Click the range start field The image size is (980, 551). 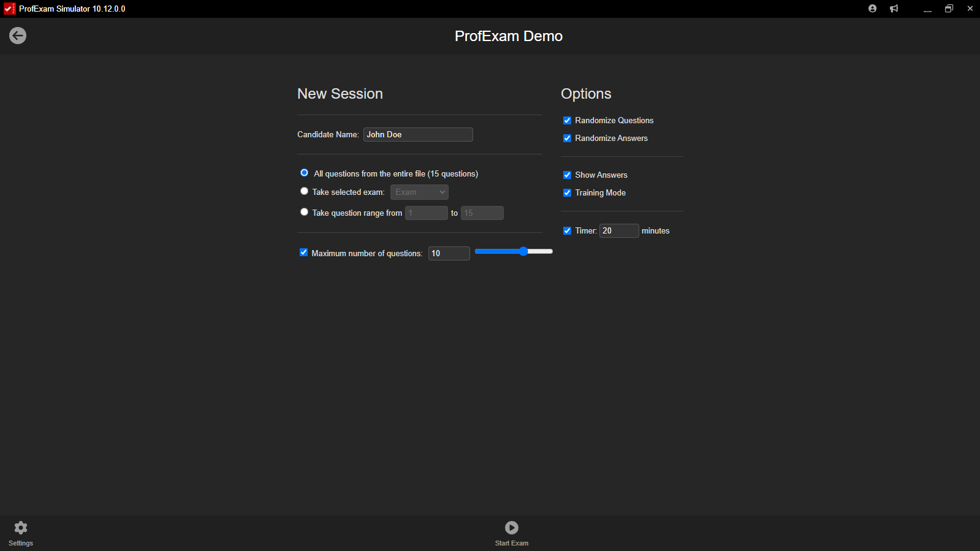click(427, 213)
